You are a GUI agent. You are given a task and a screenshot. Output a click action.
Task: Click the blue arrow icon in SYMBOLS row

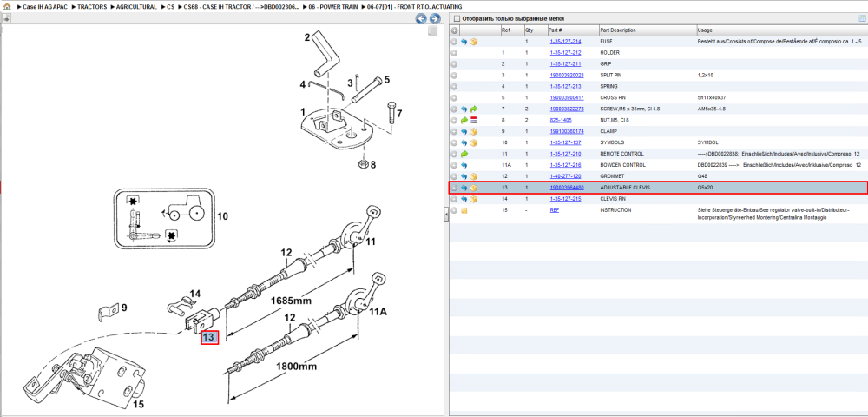click(x=464, y=142)
